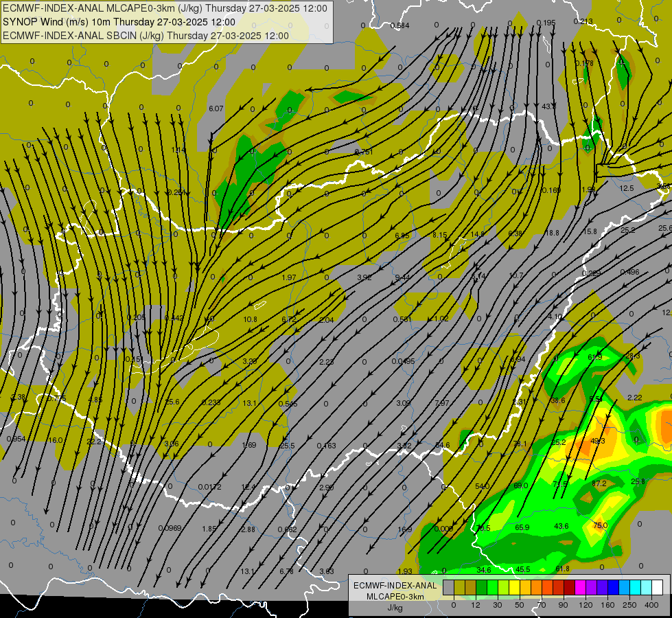672x618 pixels.
Task: Click the J/kg unit label in legend
Action: [x=395, y=608]
